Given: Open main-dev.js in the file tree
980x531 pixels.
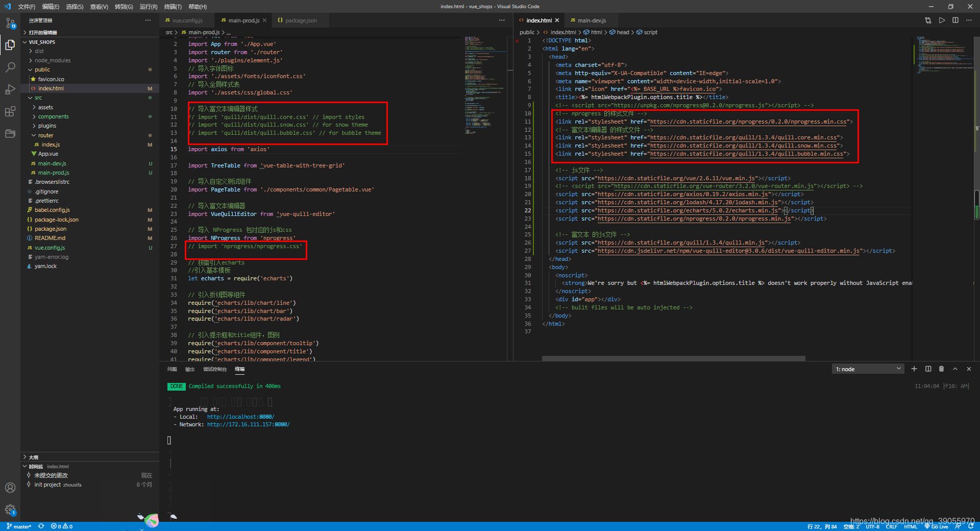Looking at the screenshot, I should (90, 163).
